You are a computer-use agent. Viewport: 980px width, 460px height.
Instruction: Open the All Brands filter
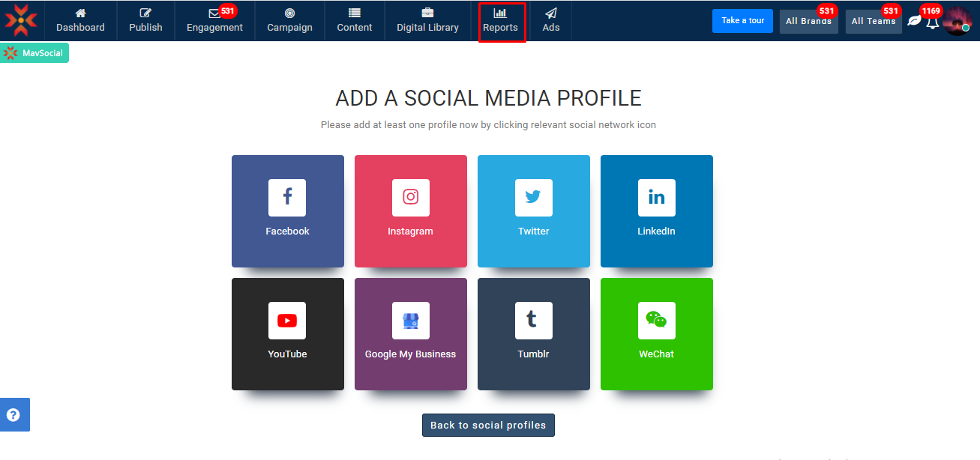click(808, 21)
